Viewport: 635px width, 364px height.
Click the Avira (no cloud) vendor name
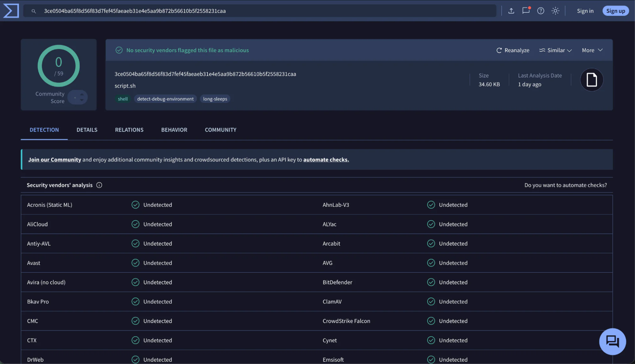click(46, 282)
